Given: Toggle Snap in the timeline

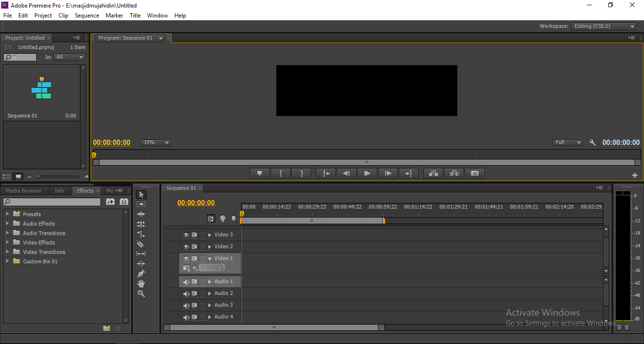Looking at the screenshot, I should coord(211,218).
